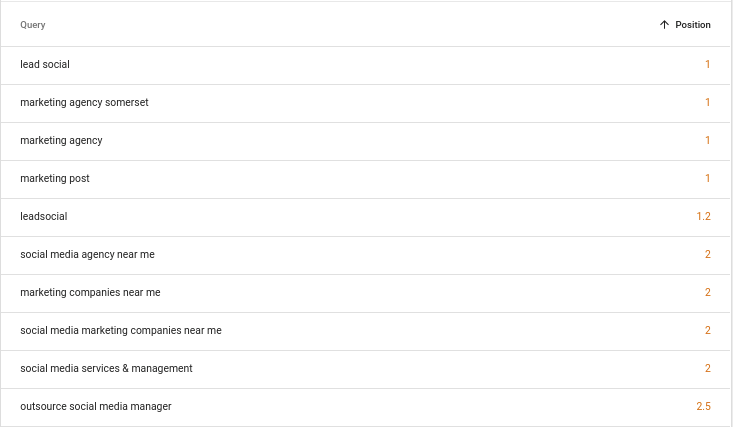The image size is (733, 427).
Task: Click 'marketing companies near me' query
Action: [90, 292]
